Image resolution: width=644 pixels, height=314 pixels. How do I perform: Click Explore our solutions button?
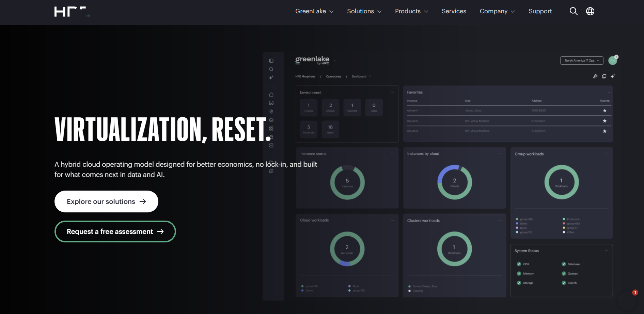[x=106, y=201]
